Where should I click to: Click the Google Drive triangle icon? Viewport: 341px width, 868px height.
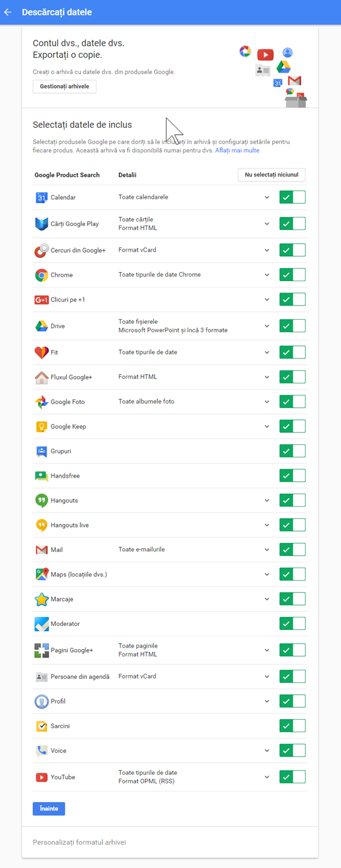41,326
